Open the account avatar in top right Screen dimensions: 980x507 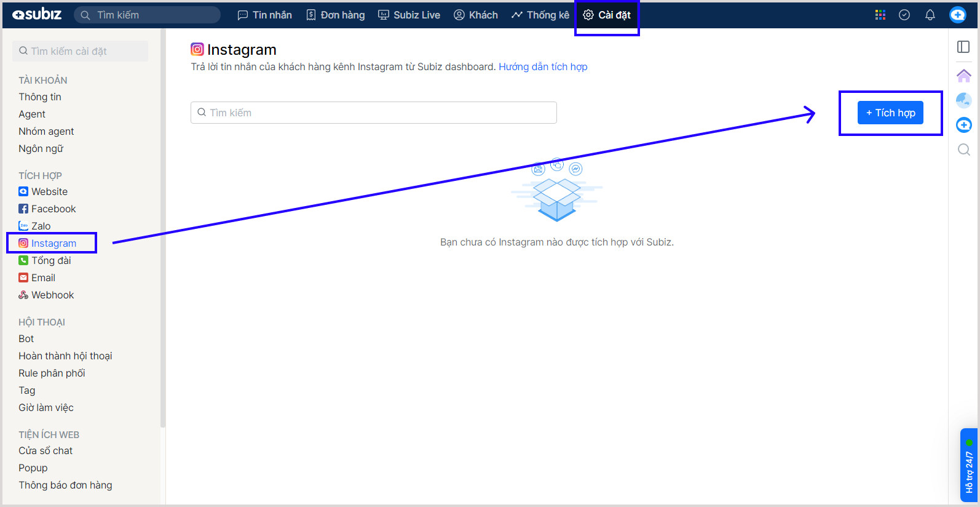(x=957, y=15)
